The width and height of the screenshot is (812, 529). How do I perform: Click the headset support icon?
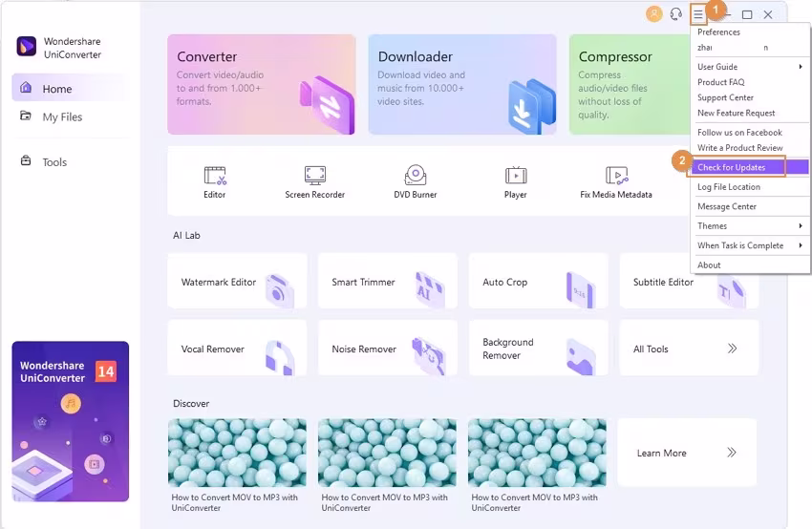pos(675,14)
